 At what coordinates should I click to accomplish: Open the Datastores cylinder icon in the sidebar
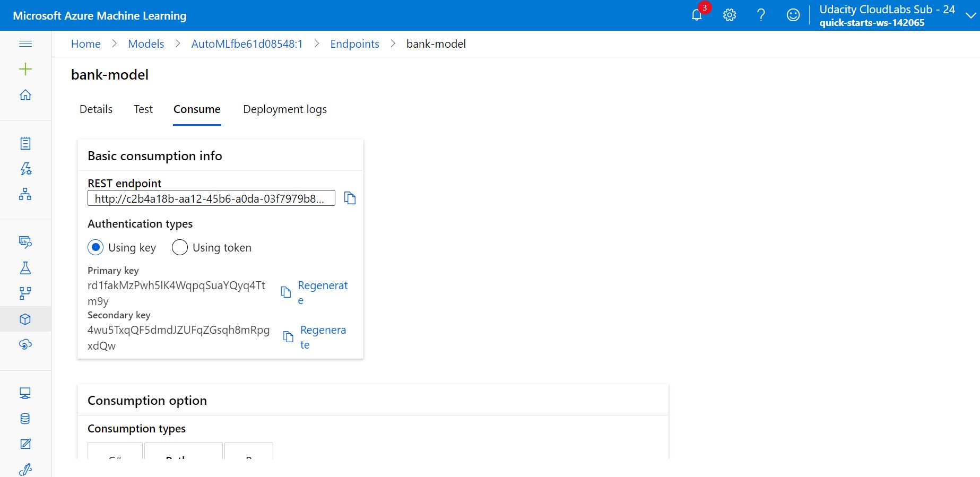point(25,419)
